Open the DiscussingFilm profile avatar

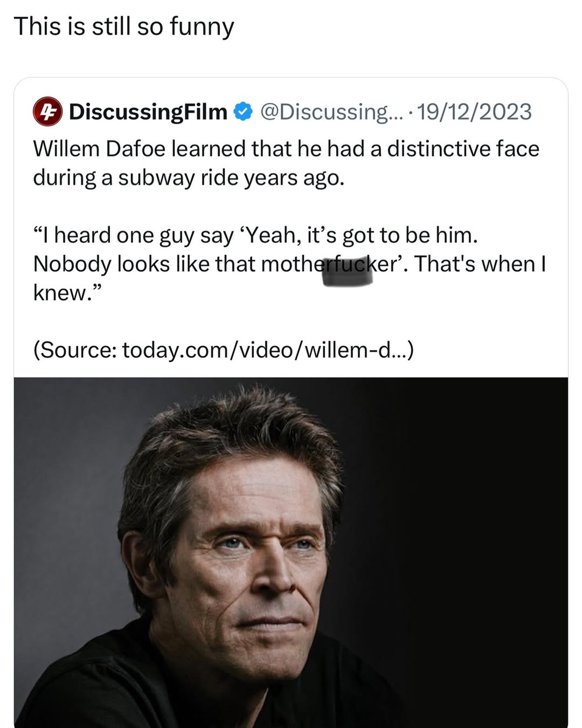click(x=48, y=112)
